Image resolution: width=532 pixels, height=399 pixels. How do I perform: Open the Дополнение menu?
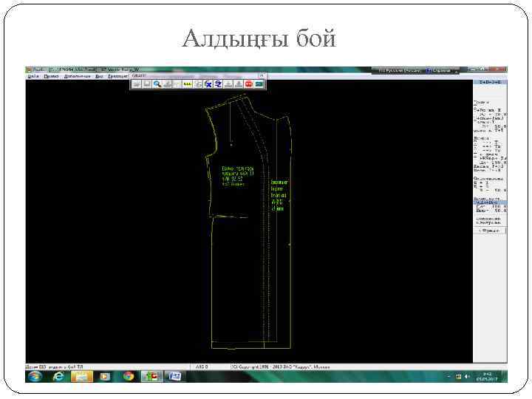(78, 76)
